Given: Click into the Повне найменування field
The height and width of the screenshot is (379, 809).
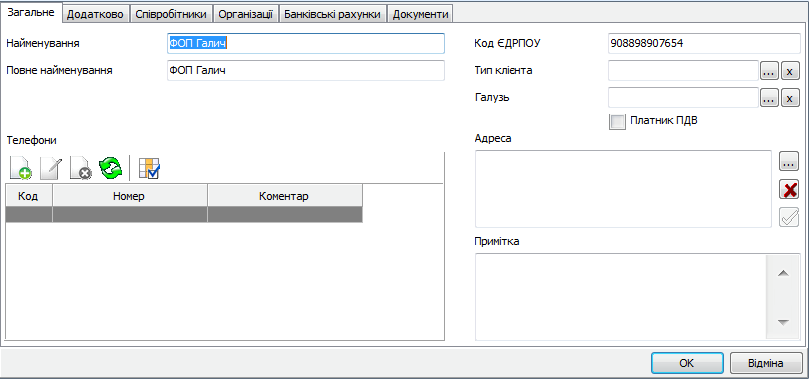Looking at the screenshot, I should click(305, 71).
